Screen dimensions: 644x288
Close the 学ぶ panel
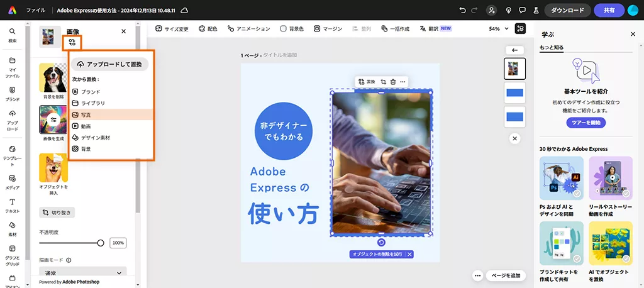(633, 34)
